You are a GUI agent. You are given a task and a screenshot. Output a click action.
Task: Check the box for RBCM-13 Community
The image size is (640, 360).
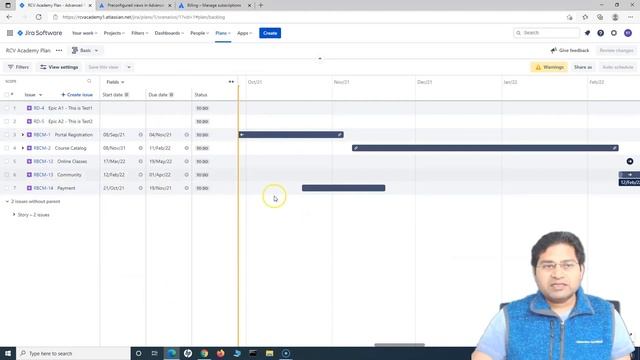pyautogui.click(x=6, y=175)
